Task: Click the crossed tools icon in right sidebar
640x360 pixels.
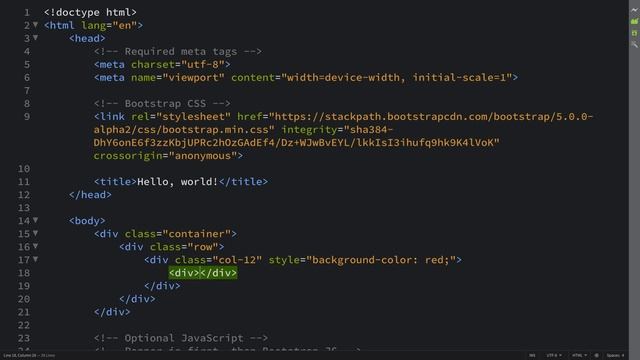Action: [634, 44]
